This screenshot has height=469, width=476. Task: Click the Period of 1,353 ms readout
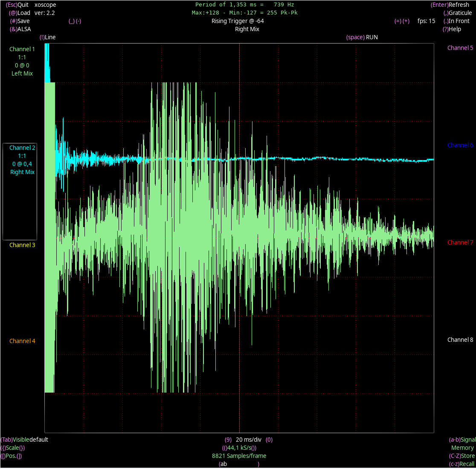coord(244,5)
